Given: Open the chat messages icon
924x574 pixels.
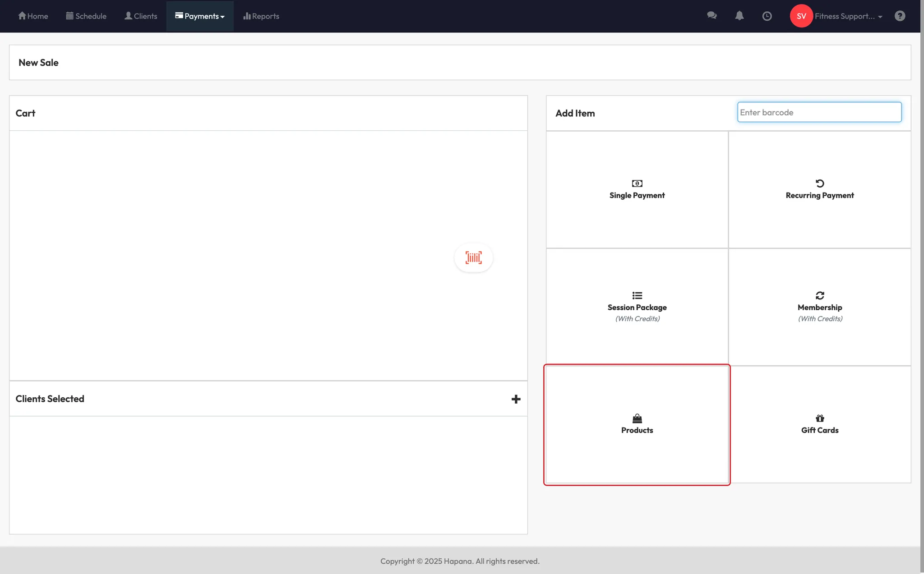Looking at the screenshot, I should 711,16.
